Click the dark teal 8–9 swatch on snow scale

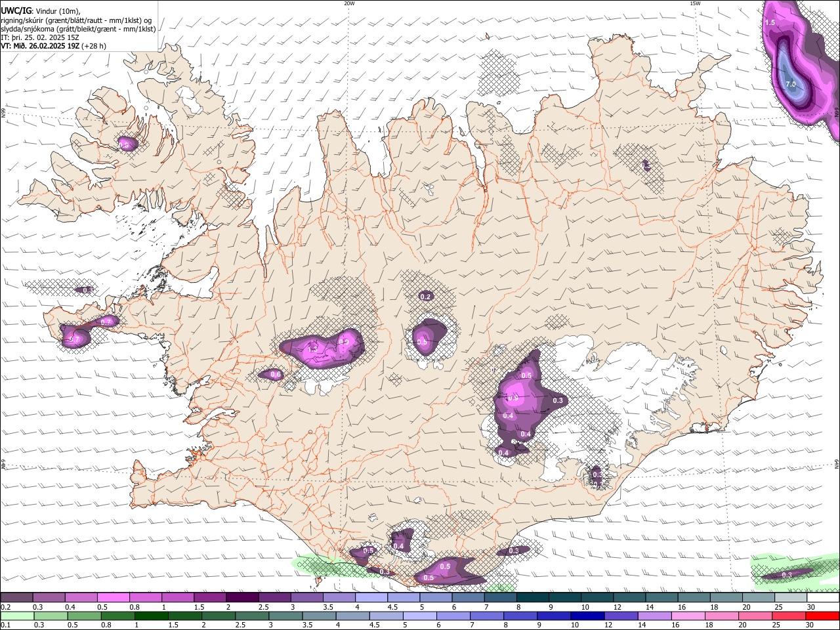[533, 598]
